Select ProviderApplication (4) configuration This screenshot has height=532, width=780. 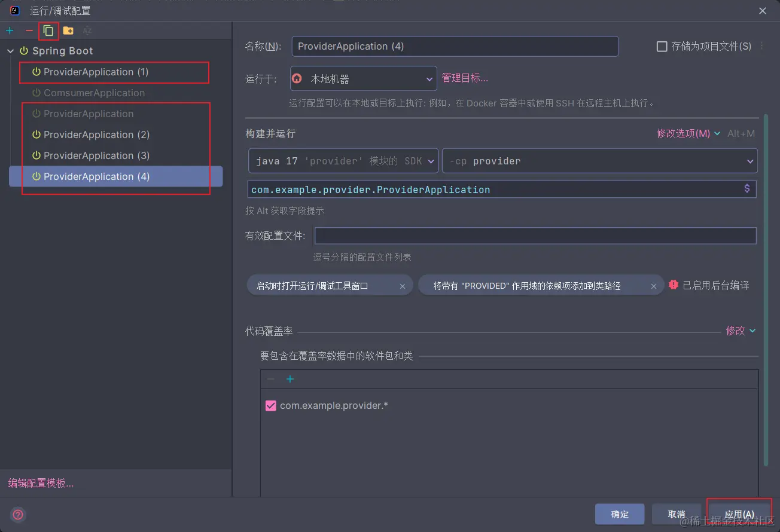115,176
